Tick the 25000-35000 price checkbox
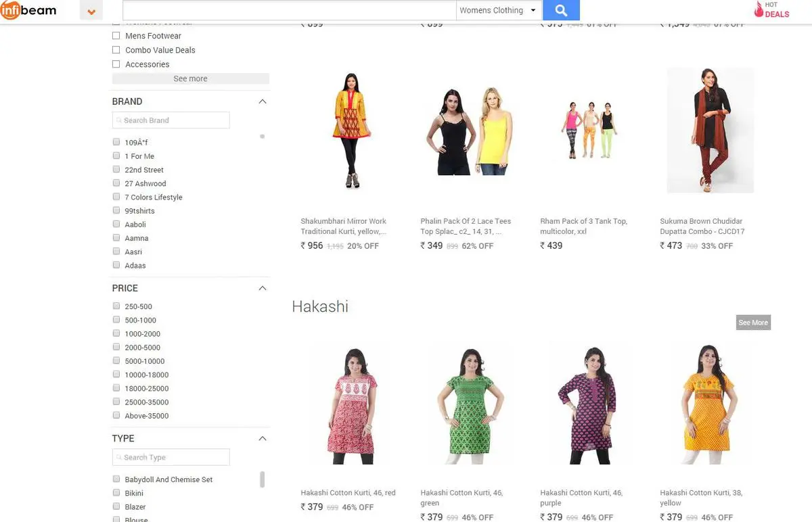This screenshot has width=812, height=522. [x=116, y=401]
